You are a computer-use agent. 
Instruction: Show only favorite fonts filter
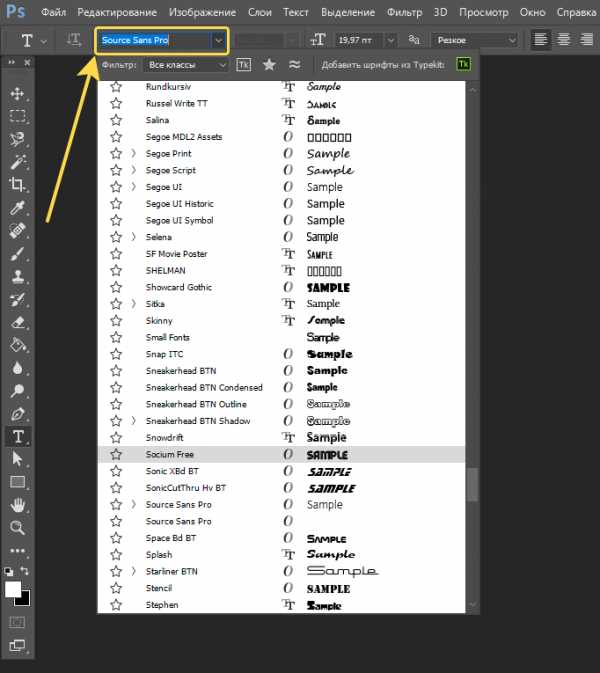point(269,65)
